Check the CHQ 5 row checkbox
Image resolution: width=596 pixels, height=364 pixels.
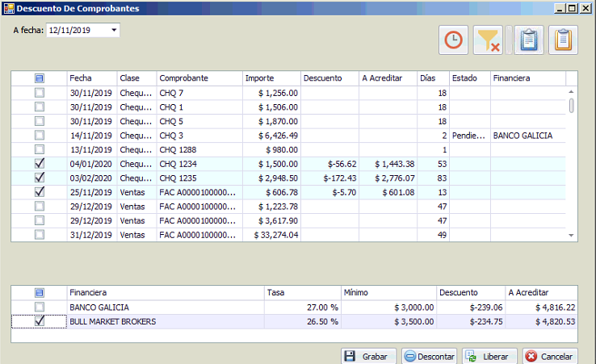(x=39, y=121)
